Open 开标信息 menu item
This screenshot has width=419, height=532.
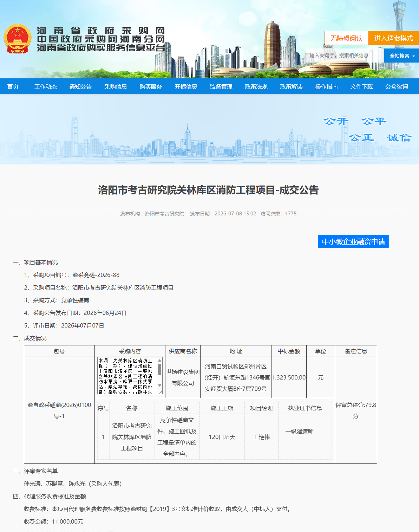tap(186, 86)
